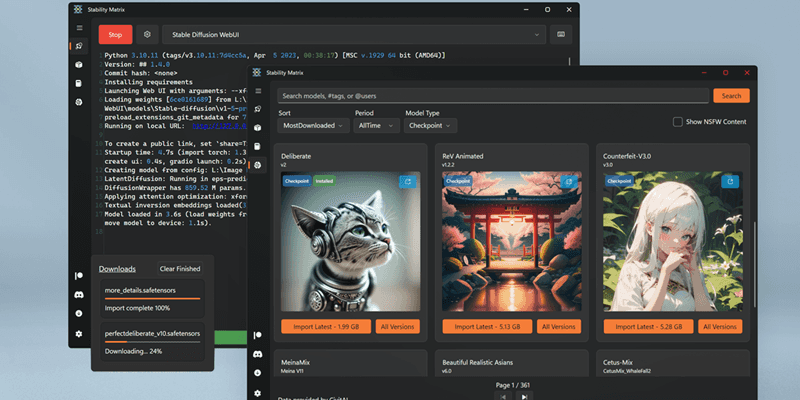Screen dimensions: 800x400
Task: Click the keyboard icon in the launch toolbar
Action: click(x=562, y=34)
